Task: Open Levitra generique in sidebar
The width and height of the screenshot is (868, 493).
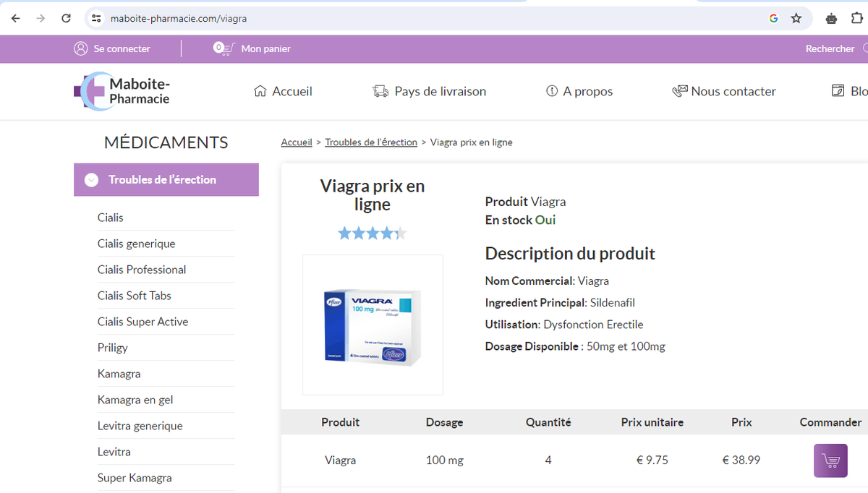Action: click(x=140, y=426)
